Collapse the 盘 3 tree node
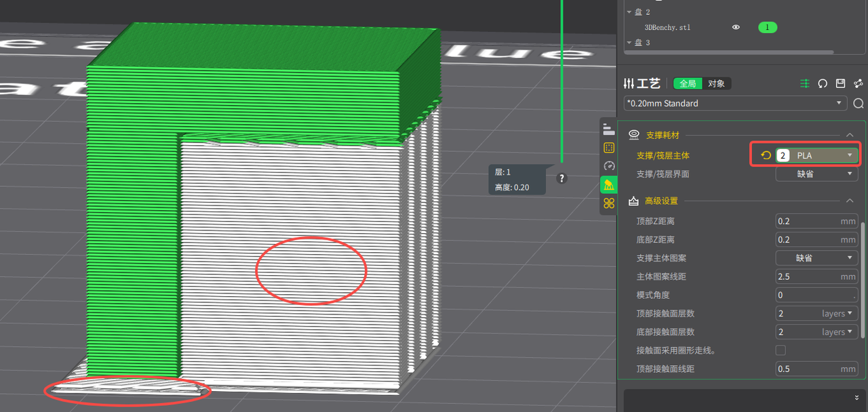 tap(629, 43)
